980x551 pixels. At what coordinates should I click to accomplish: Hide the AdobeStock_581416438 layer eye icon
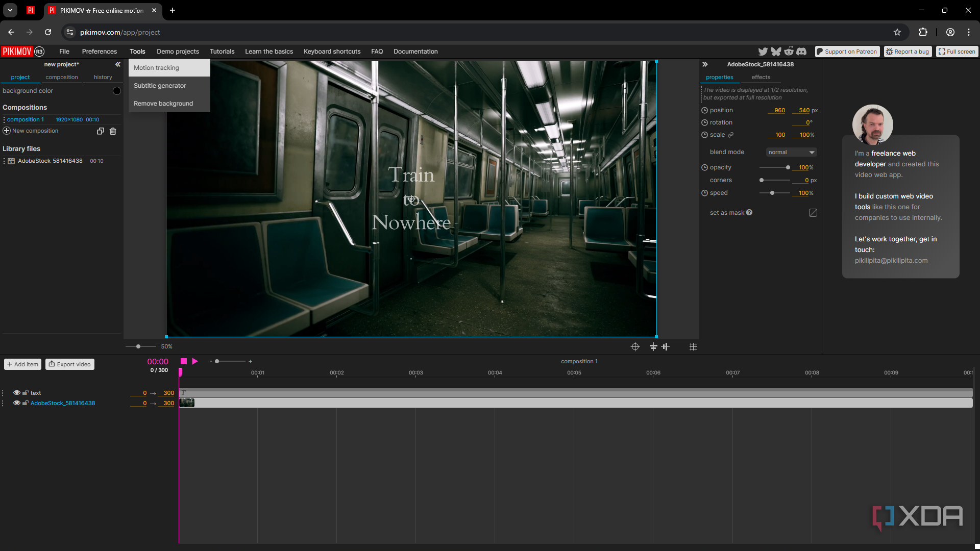tap(17, 403)
